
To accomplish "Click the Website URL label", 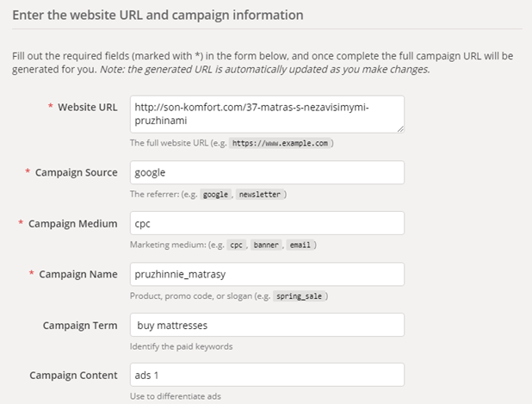I will [86, 107].
